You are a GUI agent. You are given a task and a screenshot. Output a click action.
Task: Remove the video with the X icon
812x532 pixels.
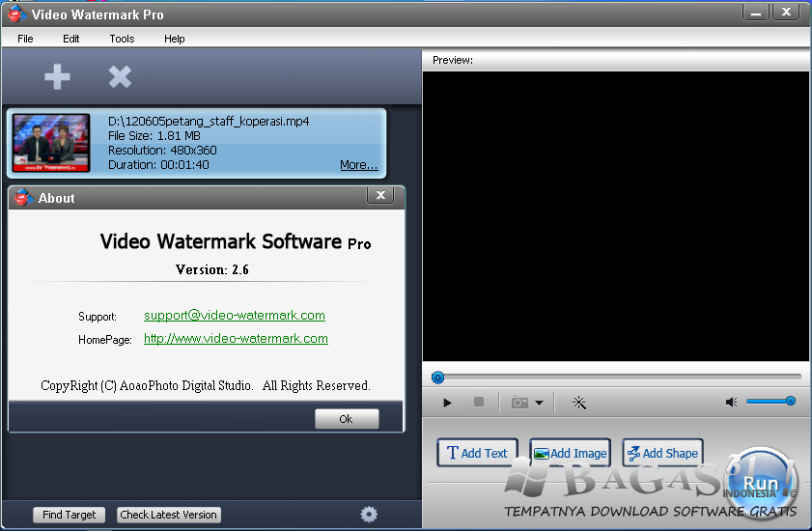coord(120,77)
